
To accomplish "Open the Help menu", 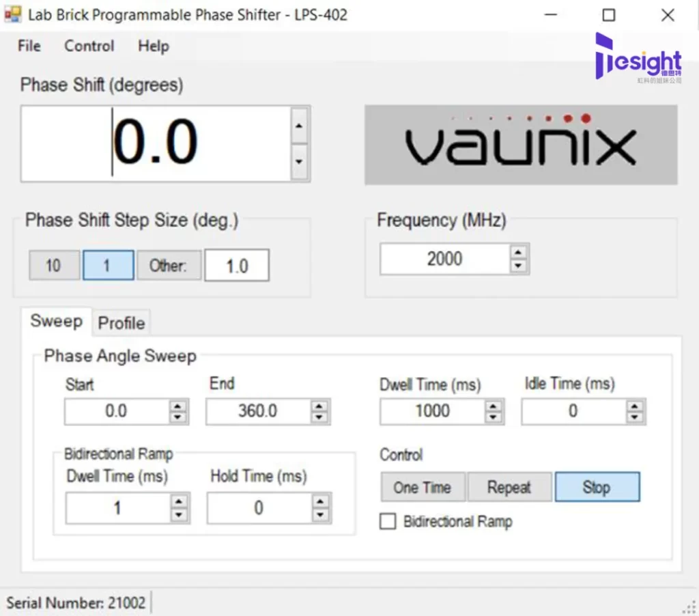I will pyautogui.click(x=153, y=46).
